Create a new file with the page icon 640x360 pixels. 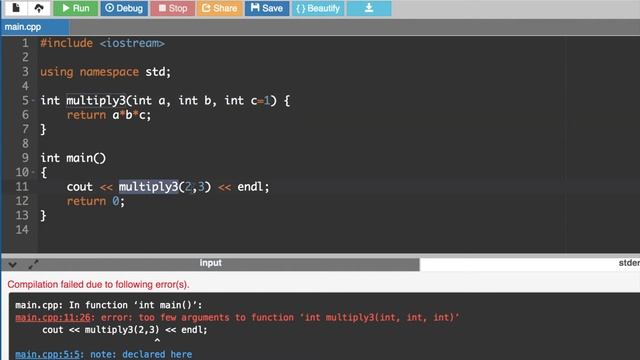click(16, 8)
